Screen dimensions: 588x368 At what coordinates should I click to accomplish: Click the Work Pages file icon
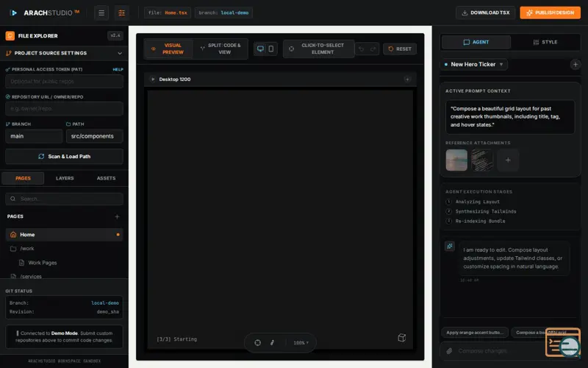(x=22, y=263)
